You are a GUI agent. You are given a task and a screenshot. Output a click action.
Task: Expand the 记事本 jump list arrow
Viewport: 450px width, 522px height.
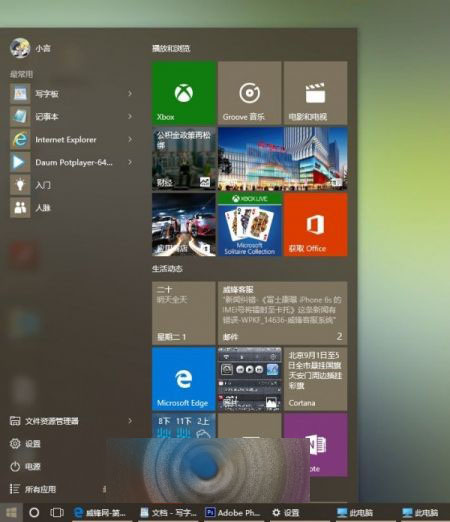[130, 117]
